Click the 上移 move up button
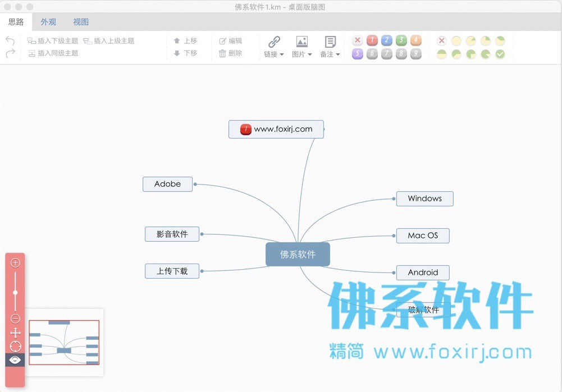562x392 pixels. (185, 41)
